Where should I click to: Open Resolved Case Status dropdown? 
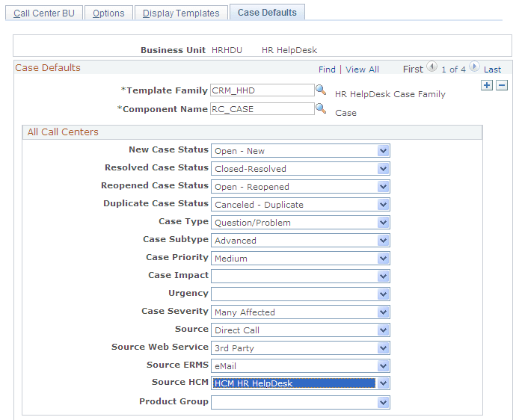click(x=301, y=169)
